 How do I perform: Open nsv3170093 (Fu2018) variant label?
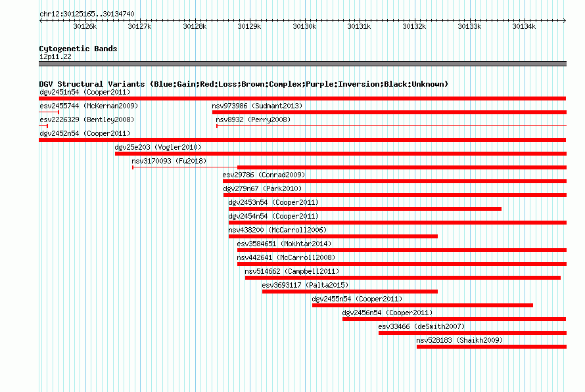pos(169,161)
